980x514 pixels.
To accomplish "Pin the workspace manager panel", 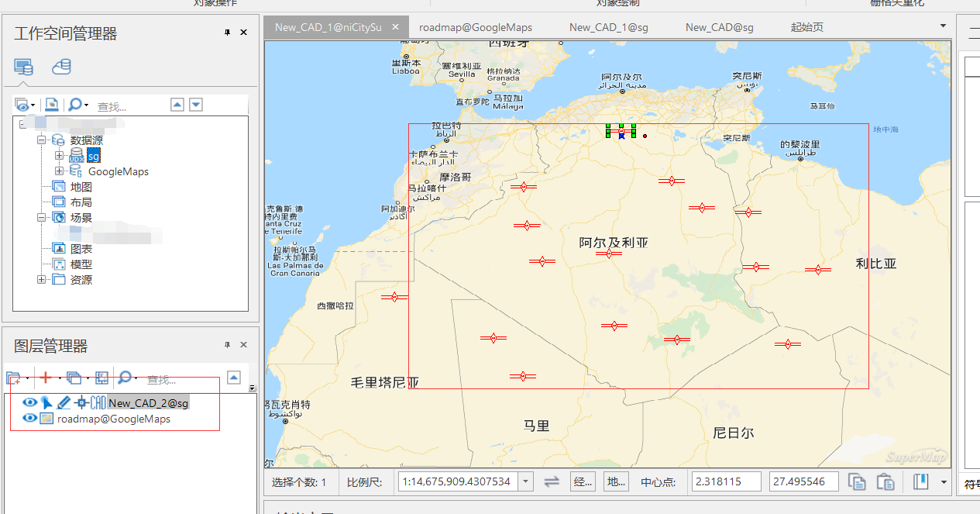I will click(x=228, y=33).
